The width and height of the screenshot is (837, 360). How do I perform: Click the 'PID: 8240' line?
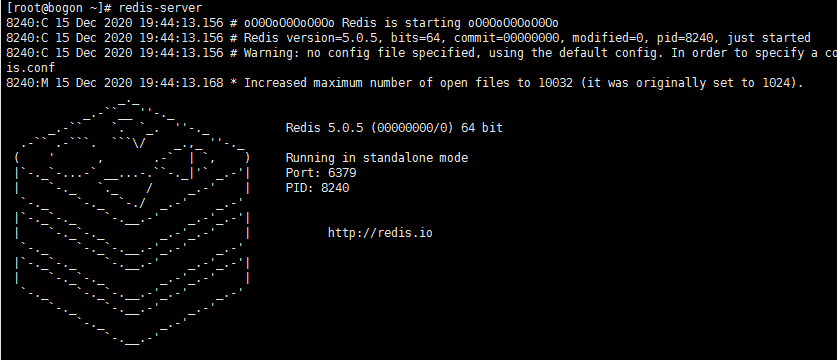tap(318, 188)
